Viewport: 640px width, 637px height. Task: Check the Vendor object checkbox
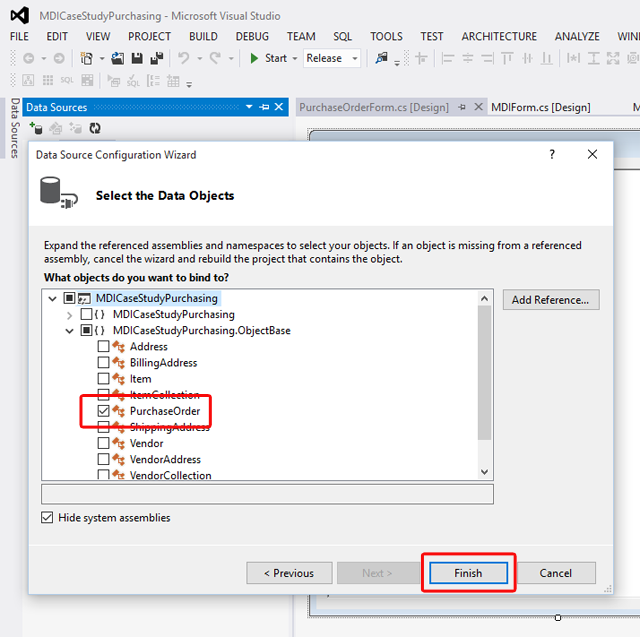tap(103, 443)
